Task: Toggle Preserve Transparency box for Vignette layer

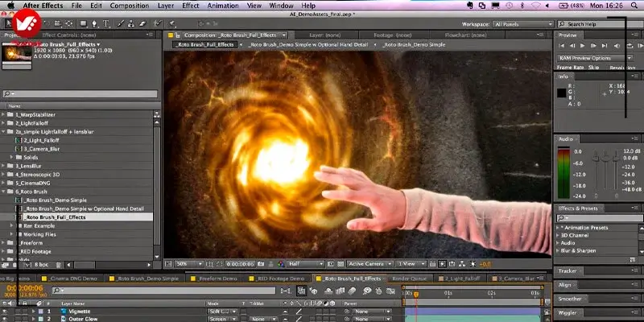Action: click(243, 312)
